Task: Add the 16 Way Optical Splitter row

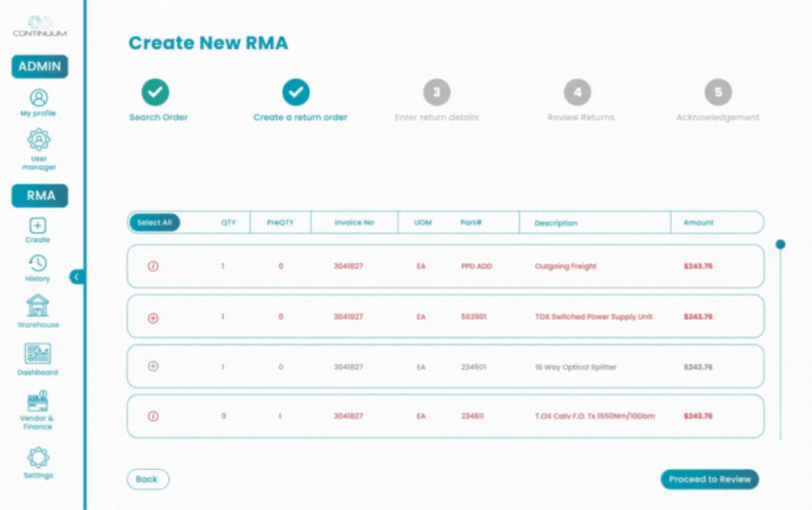Action: tap(154, 366)
